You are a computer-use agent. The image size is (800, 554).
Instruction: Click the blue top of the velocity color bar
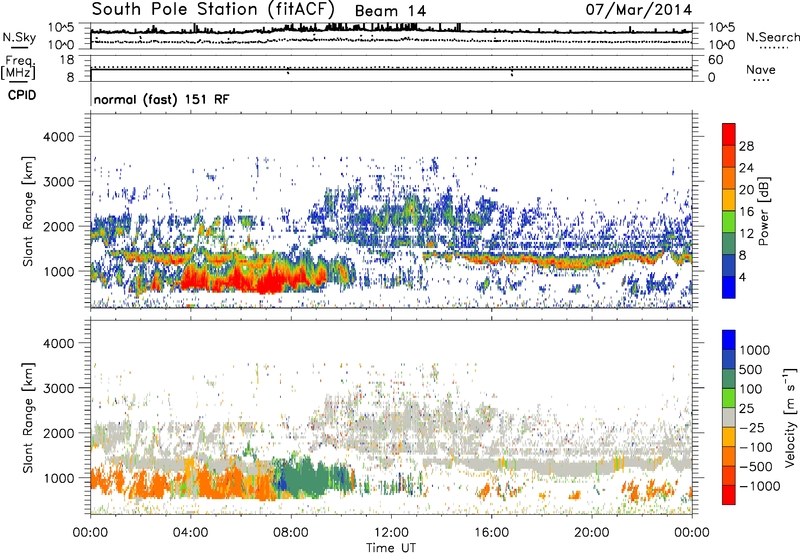[729, 340]
